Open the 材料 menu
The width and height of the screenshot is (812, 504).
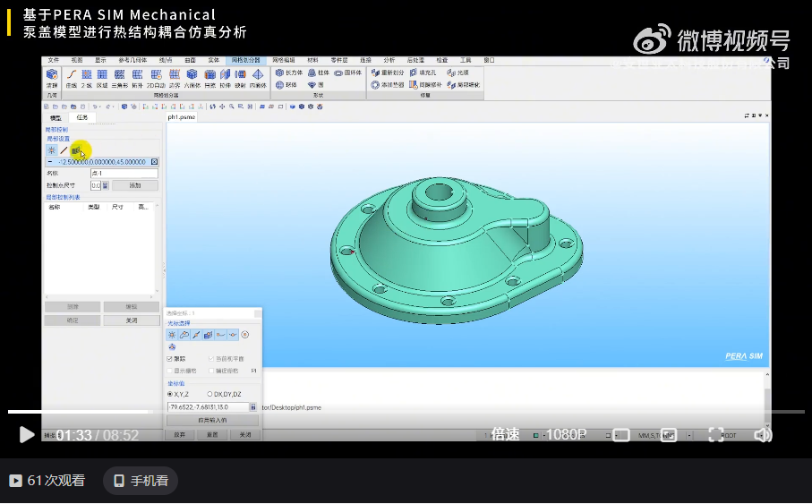click(x=312, y=61)
